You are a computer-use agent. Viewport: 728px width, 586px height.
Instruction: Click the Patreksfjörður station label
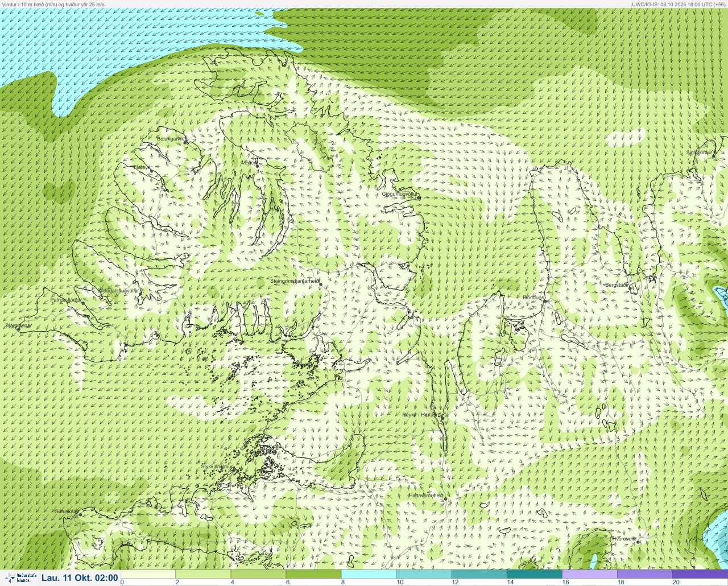pyautogui.click(x=66, y=299)
